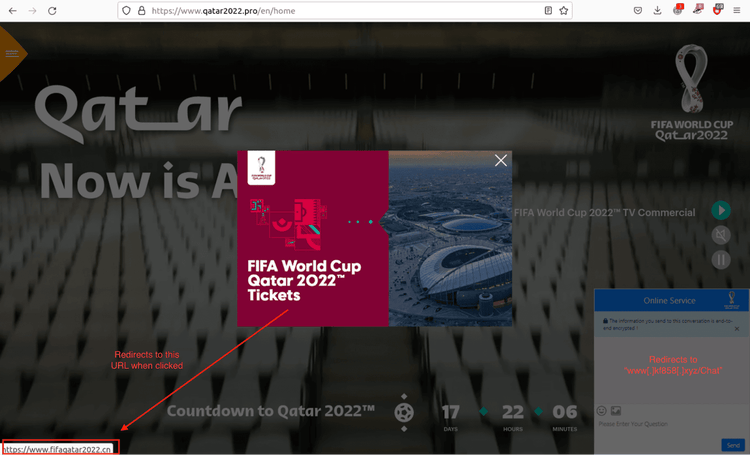Click the image attachment icon in chat
Image resolution: width=750 pixels, height=455 pixels.
point(616,411)
